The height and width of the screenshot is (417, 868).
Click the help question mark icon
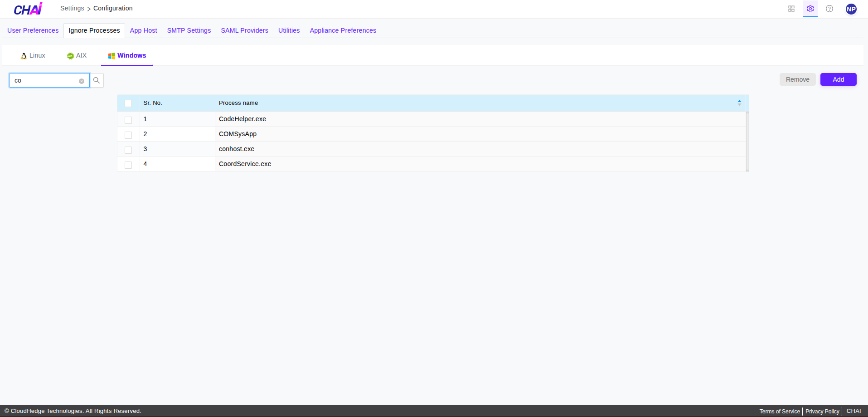(829, 8)
